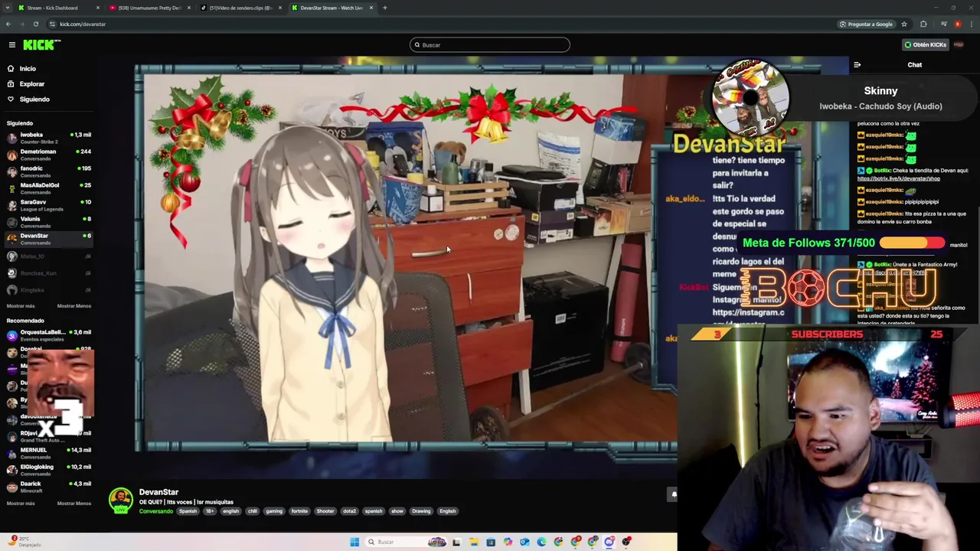The width and height of the screenshot is (980, 551).
Task: Open Siguiendo in sidebar
Action: tap(34, 99)
